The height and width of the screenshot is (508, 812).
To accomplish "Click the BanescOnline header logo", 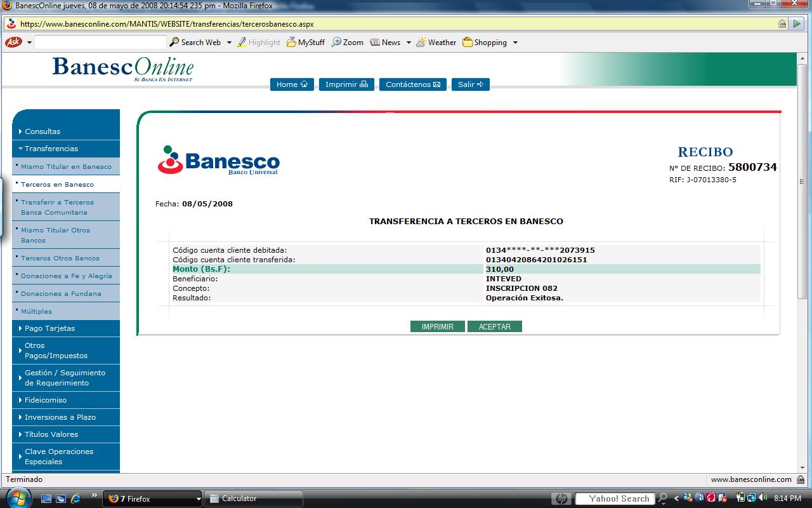I will point(123,69).
